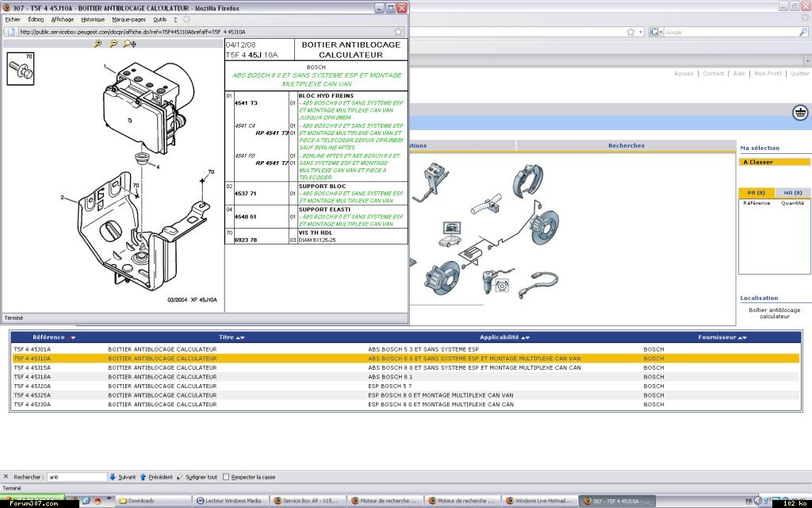The image size is (812, 508).
Task: Follow the Aide link
Action: click(739, 74)
